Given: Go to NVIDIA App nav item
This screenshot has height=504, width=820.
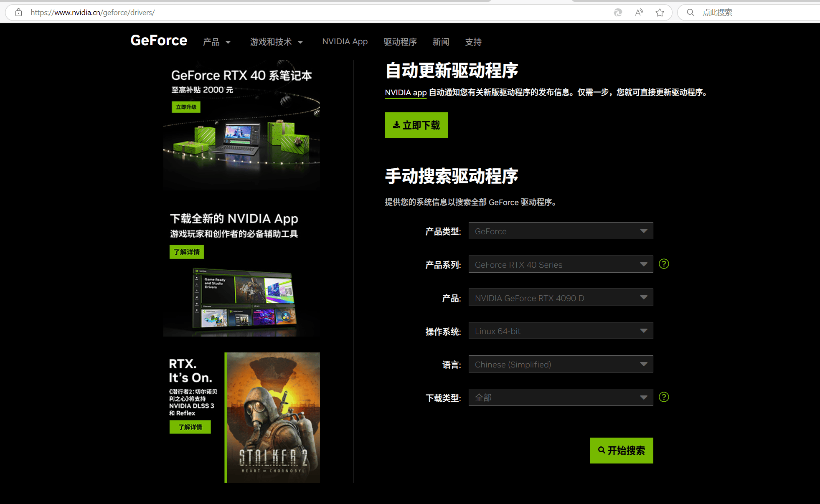Looking at the screenshot, I should tap(345, 42).
